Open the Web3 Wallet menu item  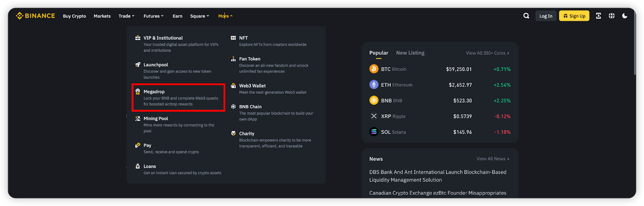(x=252, y=86)
